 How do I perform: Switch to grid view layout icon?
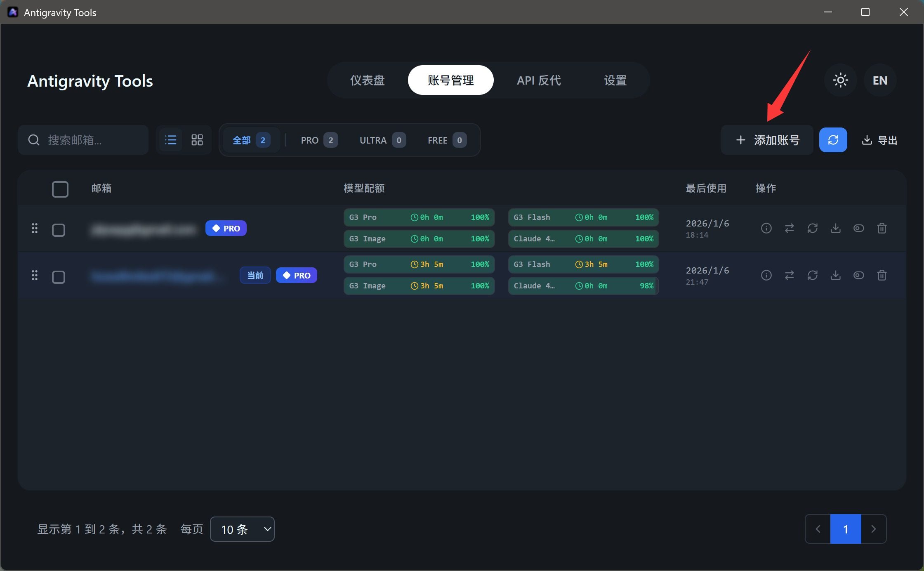click(x=197, y=140)
